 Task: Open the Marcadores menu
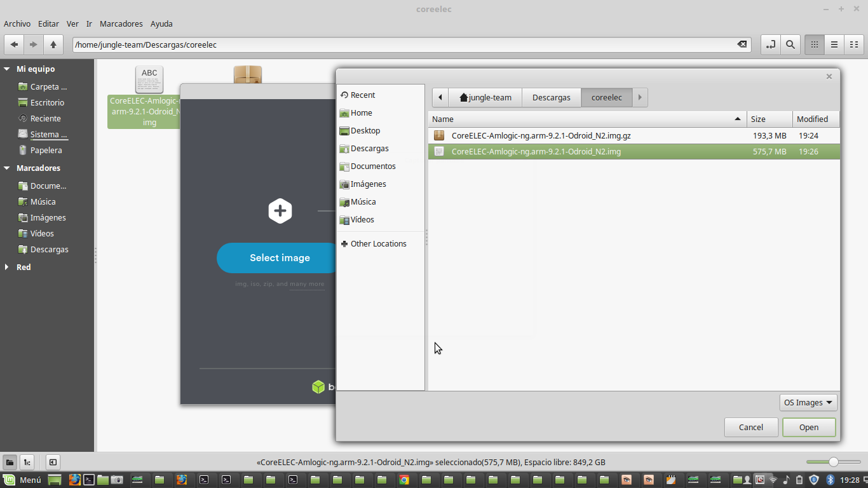121,24
